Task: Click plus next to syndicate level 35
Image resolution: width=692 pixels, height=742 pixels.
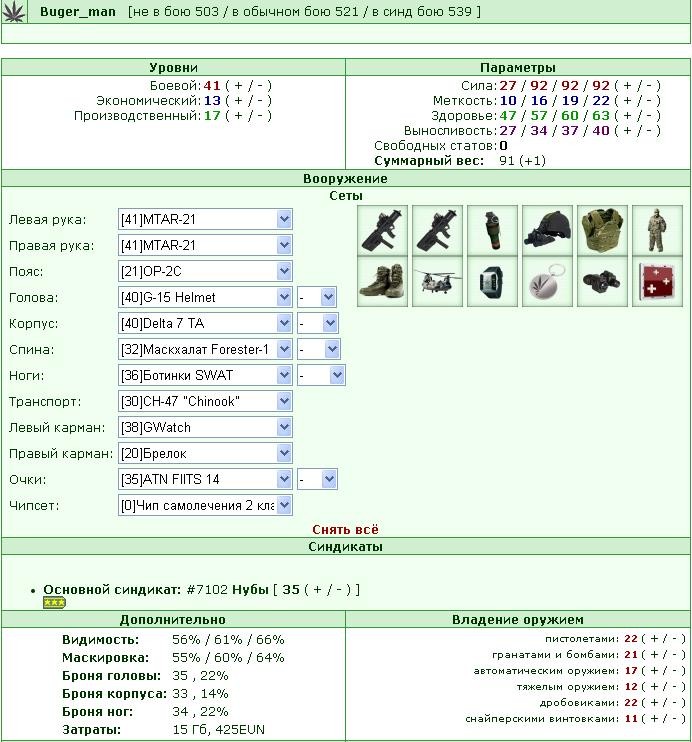Action: point(317,590)
